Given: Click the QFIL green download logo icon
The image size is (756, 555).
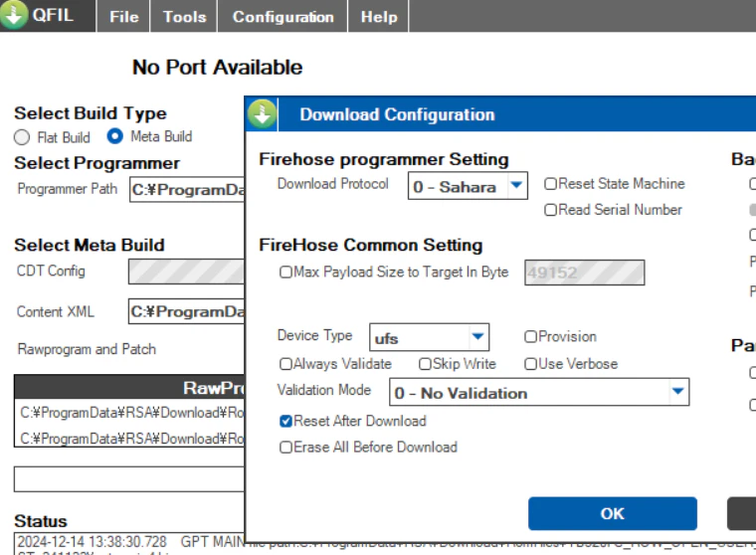Looking at the screenshot, I should click(x=14, y=14).
